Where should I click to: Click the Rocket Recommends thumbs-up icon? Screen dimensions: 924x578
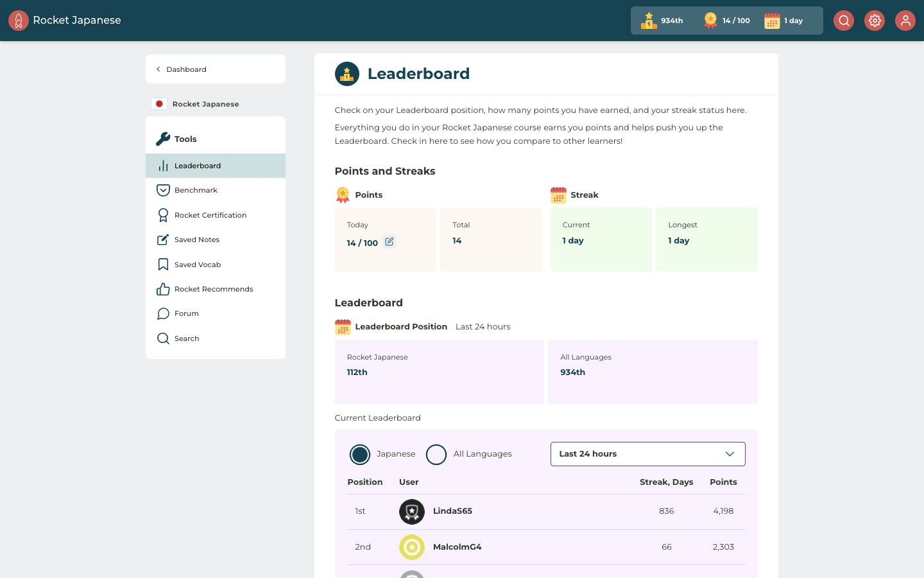pyautogui.click(x=163, y=289)
